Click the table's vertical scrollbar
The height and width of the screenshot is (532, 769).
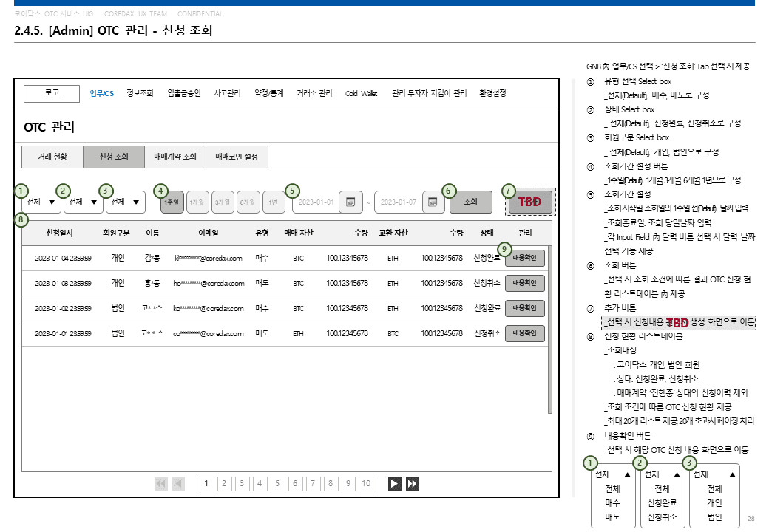(550, 330)
